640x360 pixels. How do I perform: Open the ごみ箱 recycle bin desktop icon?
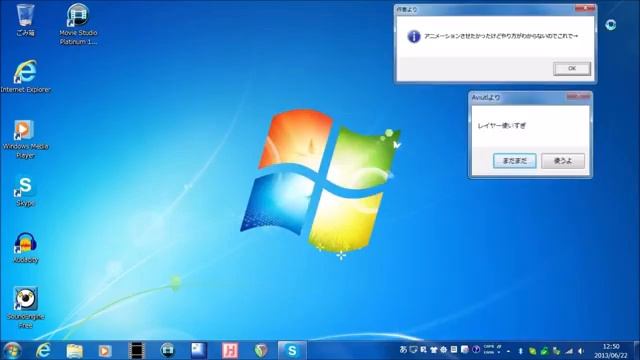click(x=25, y=20)
